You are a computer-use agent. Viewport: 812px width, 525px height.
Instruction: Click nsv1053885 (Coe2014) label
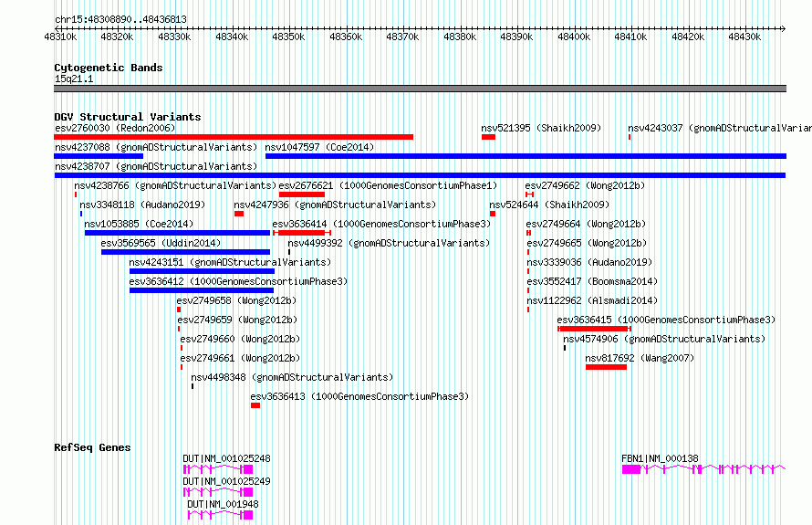(x=139, y=224)
